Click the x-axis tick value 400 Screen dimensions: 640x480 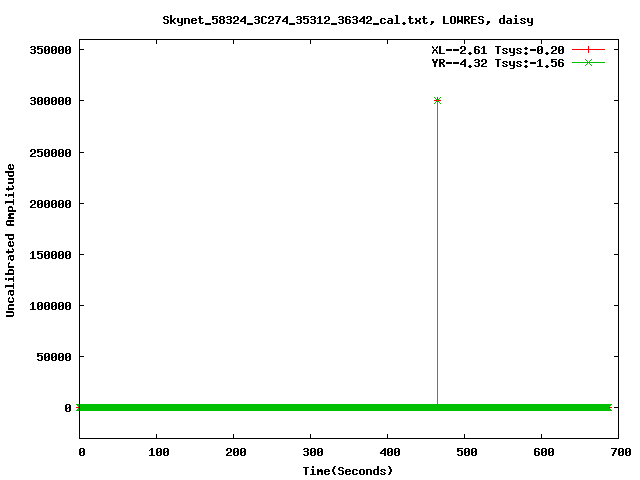[390, 452]
